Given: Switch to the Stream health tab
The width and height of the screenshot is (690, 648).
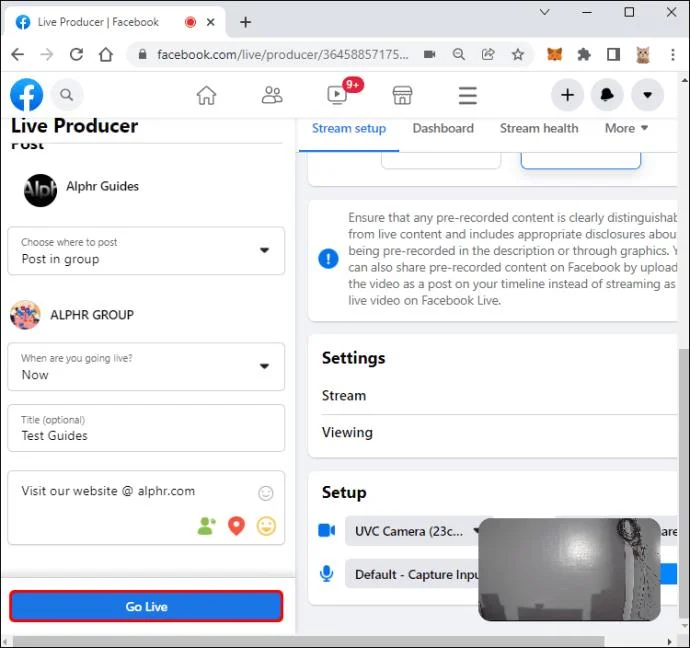Looking at the screenshot, I should pos(539,128).
